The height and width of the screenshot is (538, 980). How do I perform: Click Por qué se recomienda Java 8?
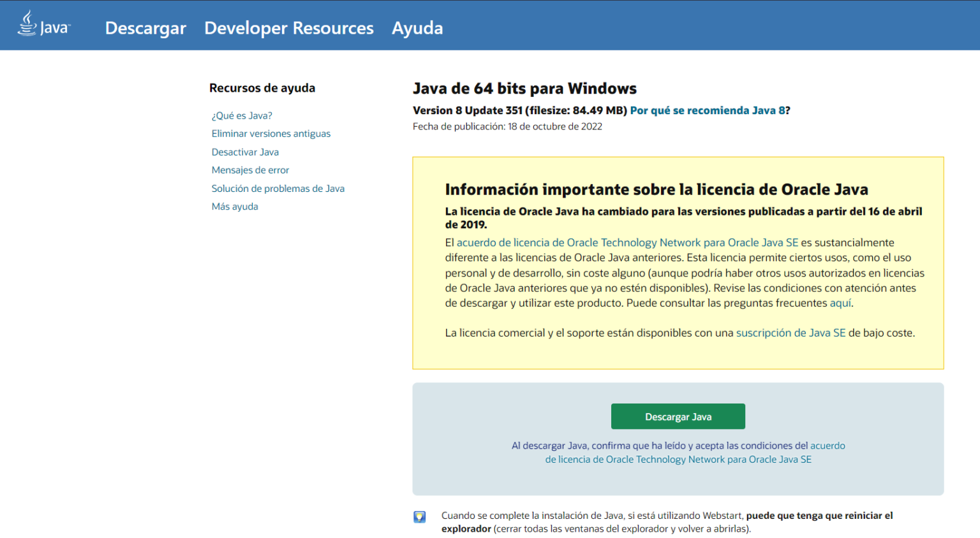(x=707, y=110)
